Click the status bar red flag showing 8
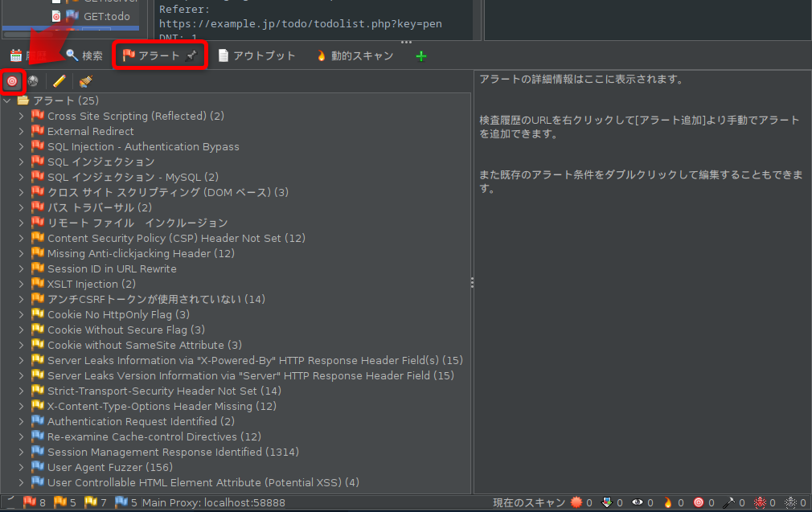Viewport: 812px width, 512px height. (x=30, y=502)
